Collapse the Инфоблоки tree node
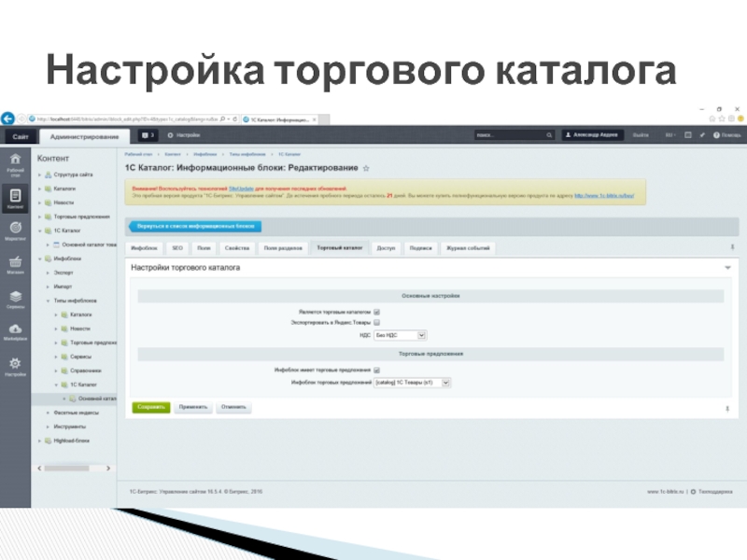The image size is (747, 560). click(40, 259)
